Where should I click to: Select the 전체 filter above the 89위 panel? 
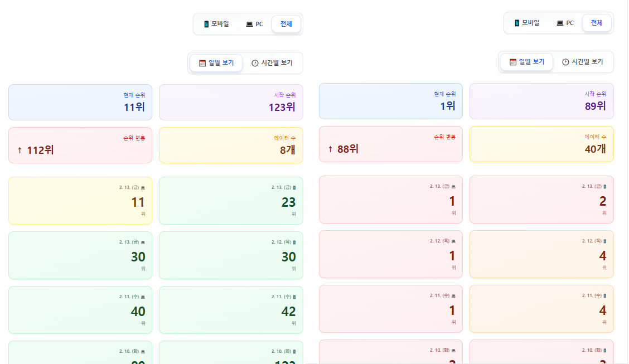[x=597, y=23]
